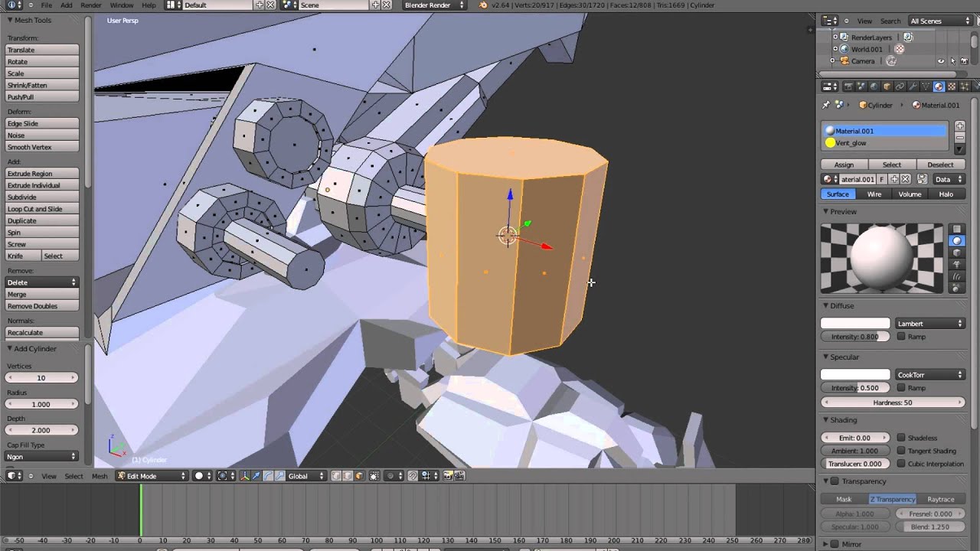Open the All Scenes outliner dropdown

[x=939, y=21]
